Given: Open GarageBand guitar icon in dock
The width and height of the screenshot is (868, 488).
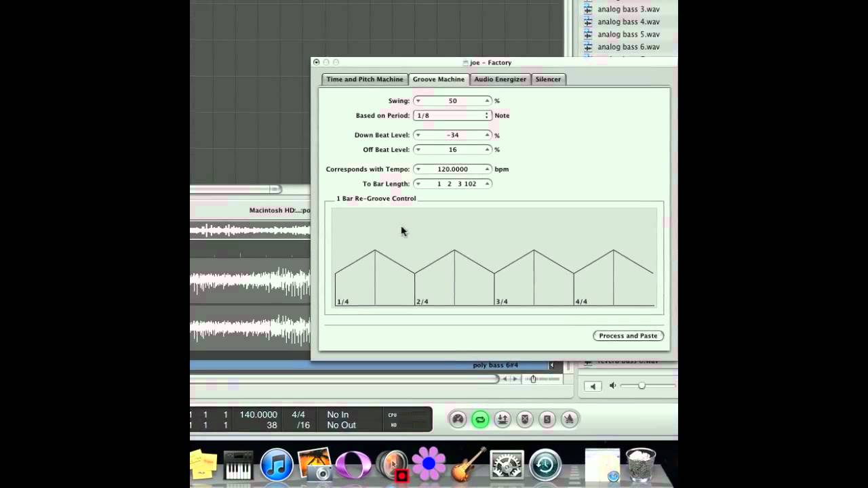Looking at the screenshot, I should (x=468, y=464).
